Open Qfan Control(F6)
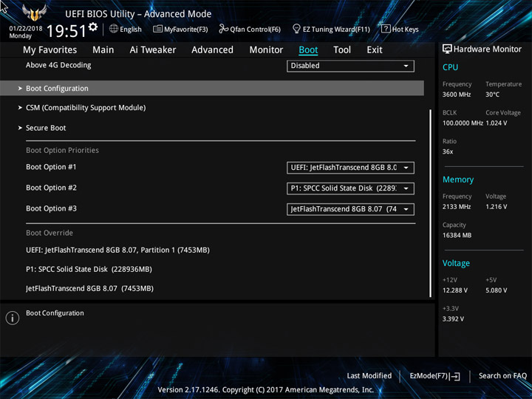This screenshot has width=532, height=399. [256, 30]
